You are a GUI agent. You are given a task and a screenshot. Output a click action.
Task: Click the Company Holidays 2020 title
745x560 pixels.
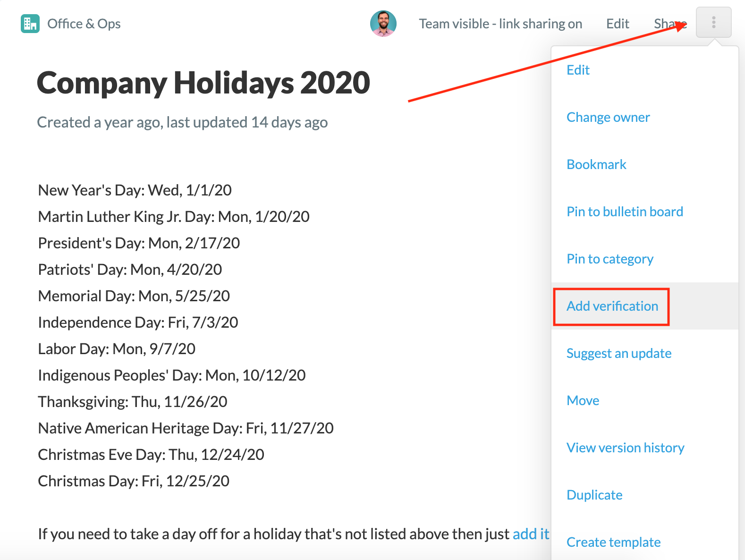[x=203, y=83]
